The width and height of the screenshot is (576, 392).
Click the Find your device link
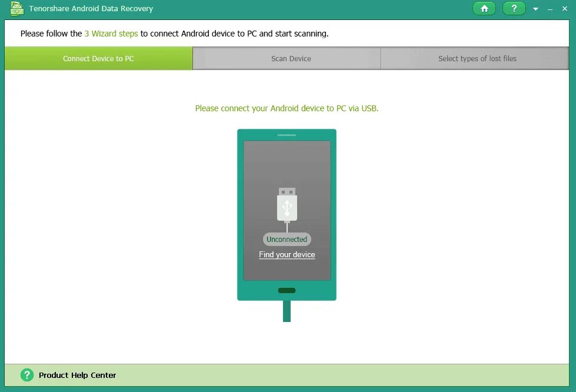287,254
